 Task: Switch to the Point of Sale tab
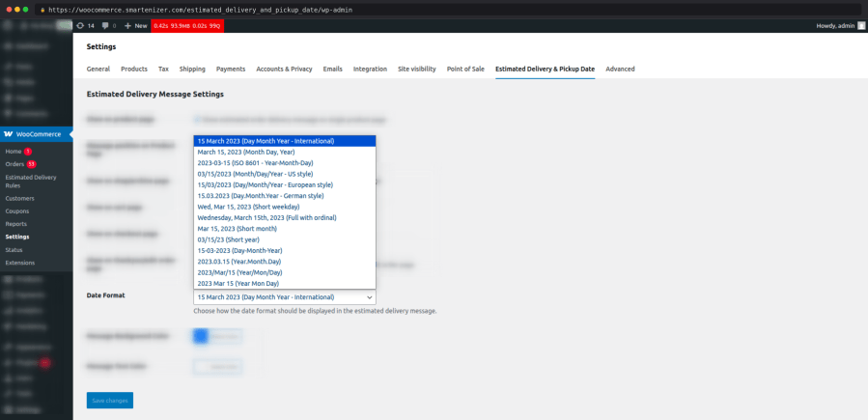[x=465, y=70]
